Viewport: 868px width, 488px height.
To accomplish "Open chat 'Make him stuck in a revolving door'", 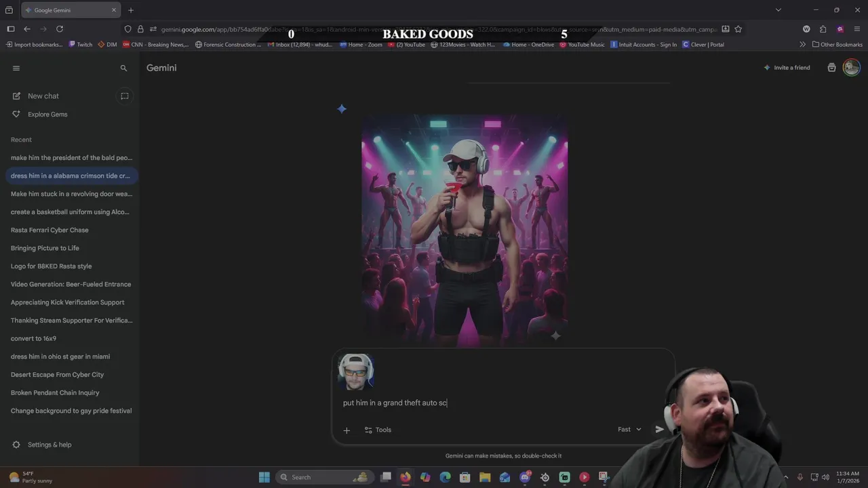I will tap(71, 194).
